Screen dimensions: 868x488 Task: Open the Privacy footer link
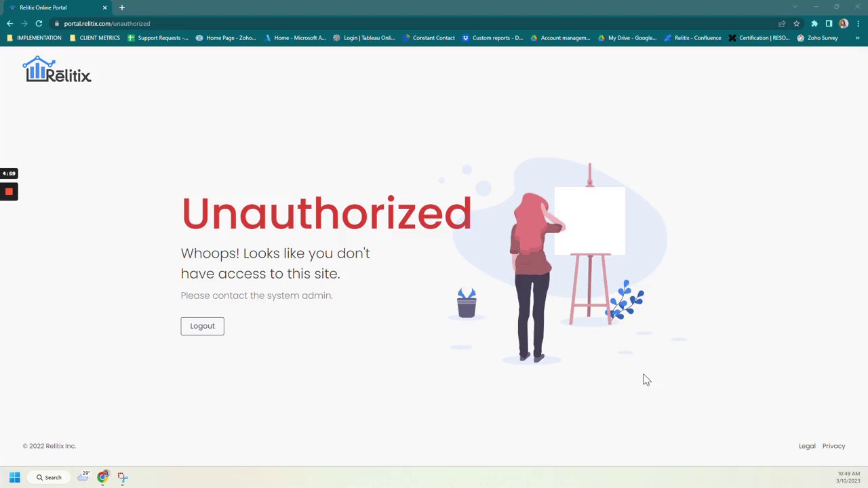[x=833, y=446]
